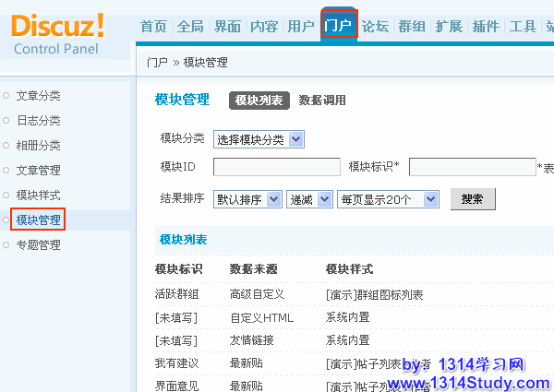Switch to the 数据调用 sub-tab

pyautogui.click(x=322, y=101)
